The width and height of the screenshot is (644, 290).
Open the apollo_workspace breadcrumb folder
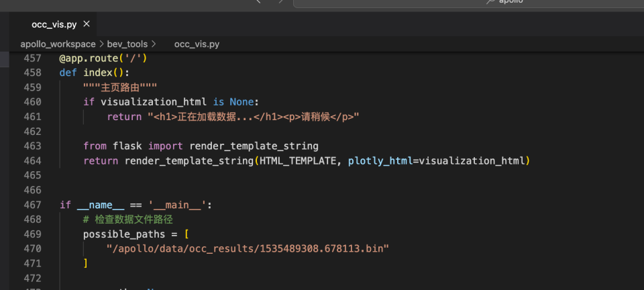(58, 44)
